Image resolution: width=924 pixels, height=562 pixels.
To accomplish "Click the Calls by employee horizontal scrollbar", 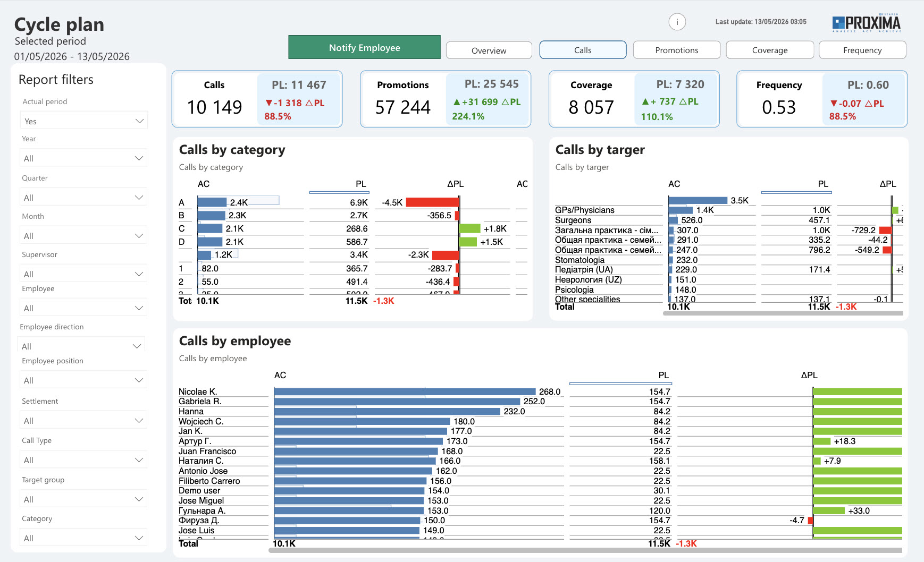I will [x=585, y=550].
